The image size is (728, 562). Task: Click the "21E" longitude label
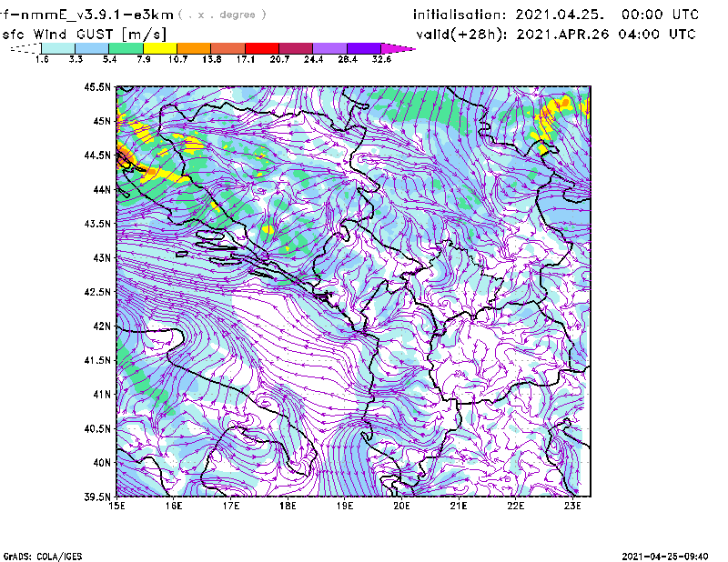[459, 506]
